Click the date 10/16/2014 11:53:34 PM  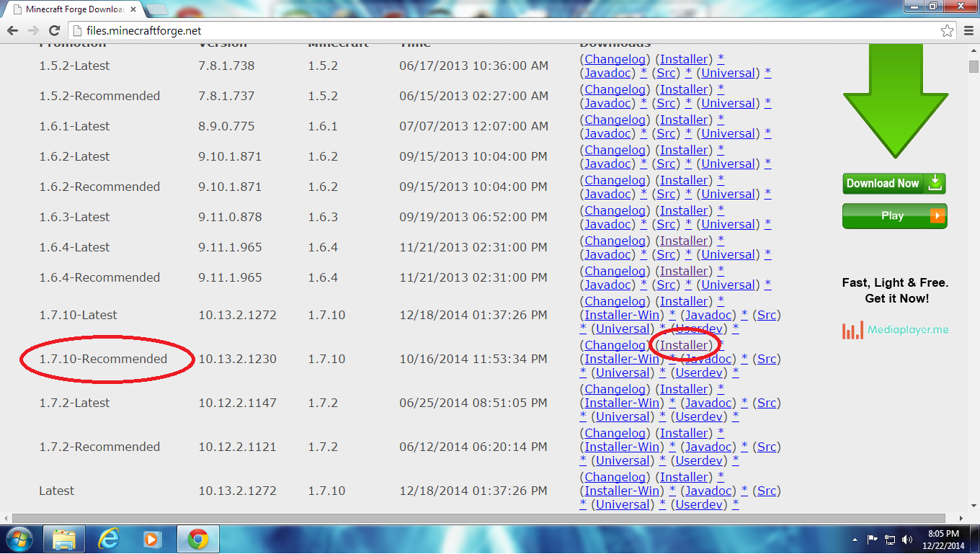click(473, 359)
